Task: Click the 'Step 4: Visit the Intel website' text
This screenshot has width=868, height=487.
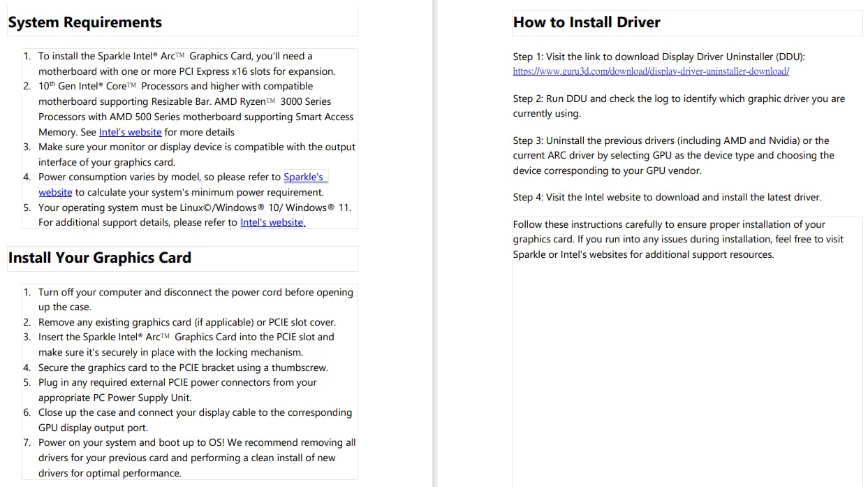Action: pos(667,197)
